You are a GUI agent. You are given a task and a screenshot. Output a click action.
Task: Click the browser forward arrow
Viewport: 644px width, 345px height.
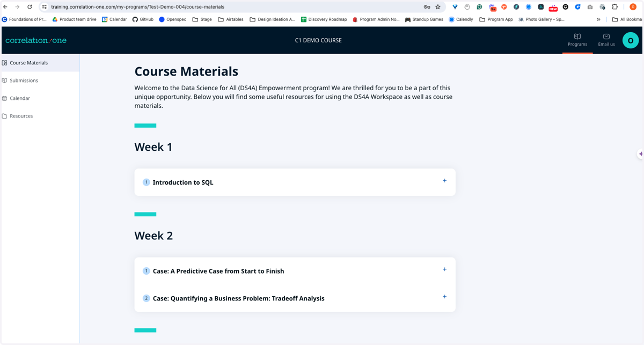[x=17, y=7]
